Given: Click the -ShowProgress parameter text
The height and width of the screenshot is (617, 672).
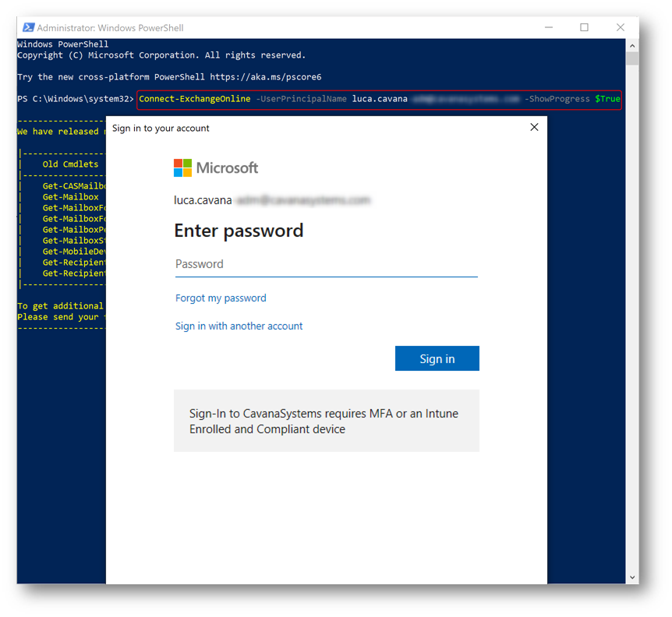Looking at the screenshot, I should pos(557,99).
